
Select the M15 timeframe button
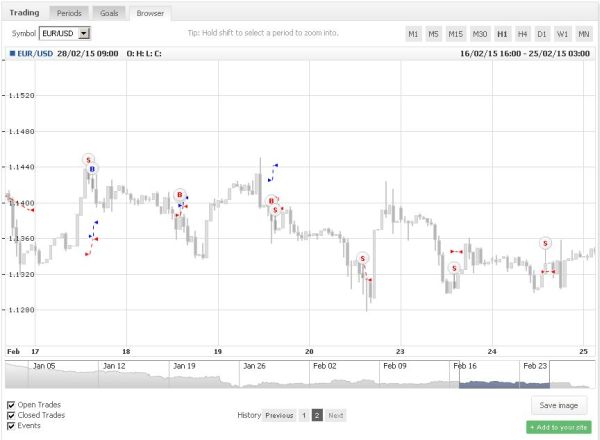click(456, 34)
